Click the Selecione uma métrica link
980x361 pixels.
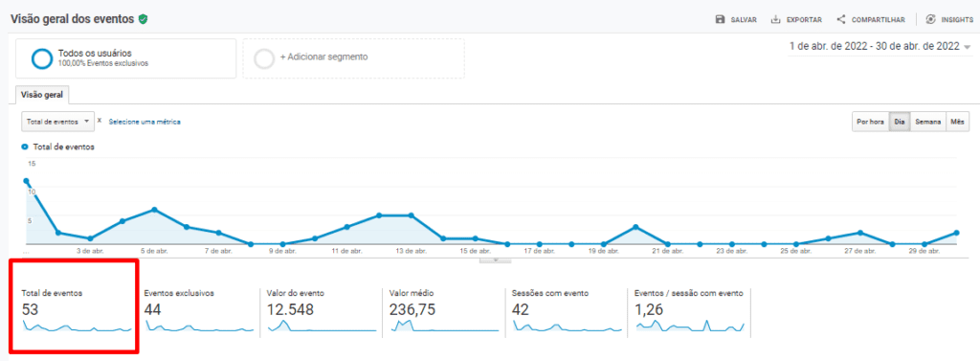(145, 122)
